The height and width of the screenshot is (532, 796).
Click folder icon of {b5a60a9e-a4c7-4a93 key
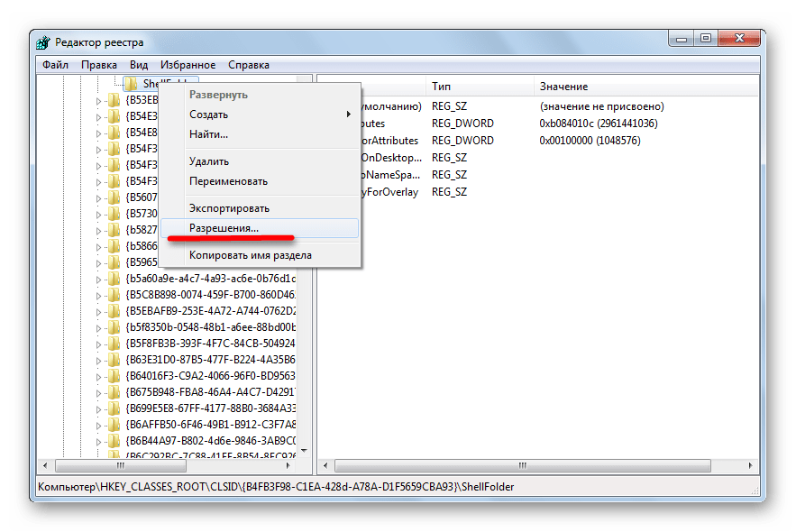tap(114, 279)
